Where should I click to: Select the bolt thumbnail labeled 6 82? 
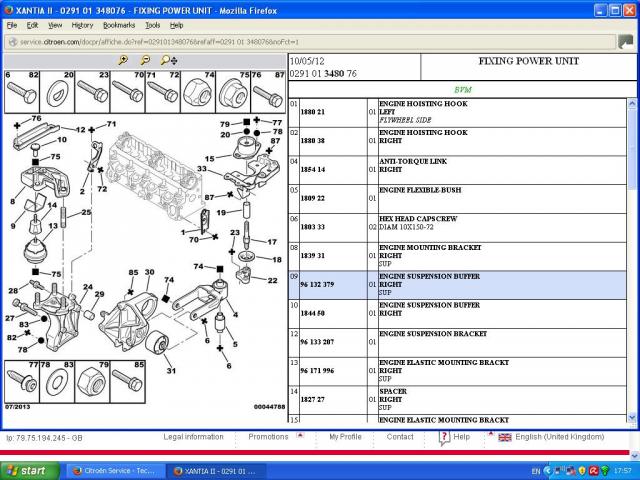pos(22,92)
